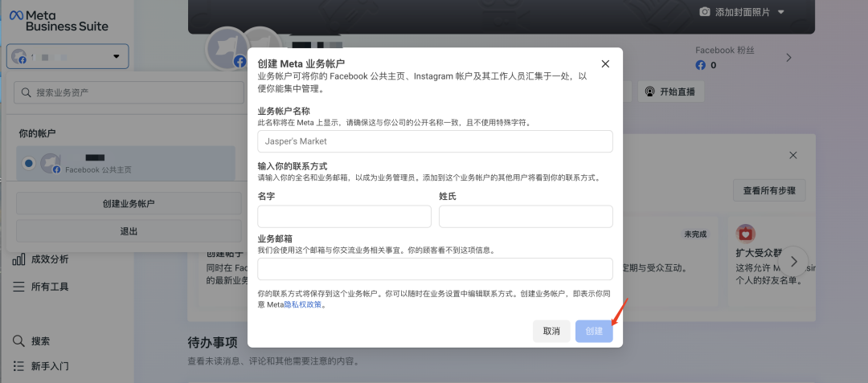
Task: Click the 取消 cancel button
Action: (x=551, y=331)
